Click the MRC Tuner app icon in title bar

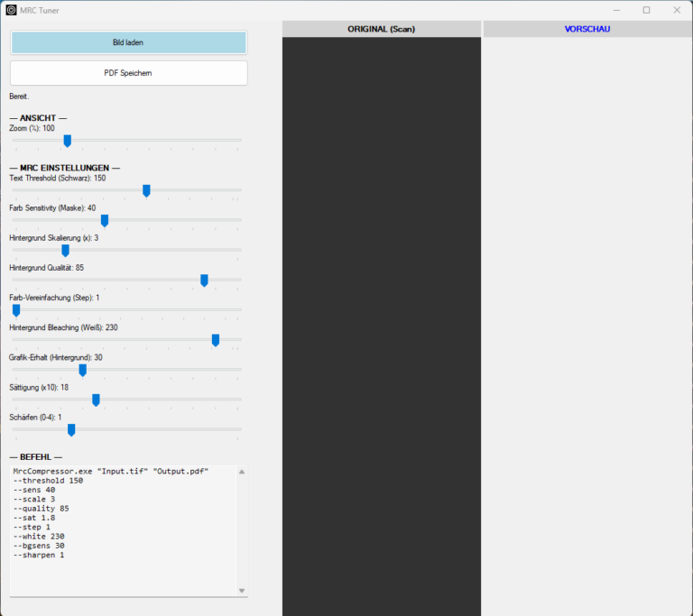[12, 10]
